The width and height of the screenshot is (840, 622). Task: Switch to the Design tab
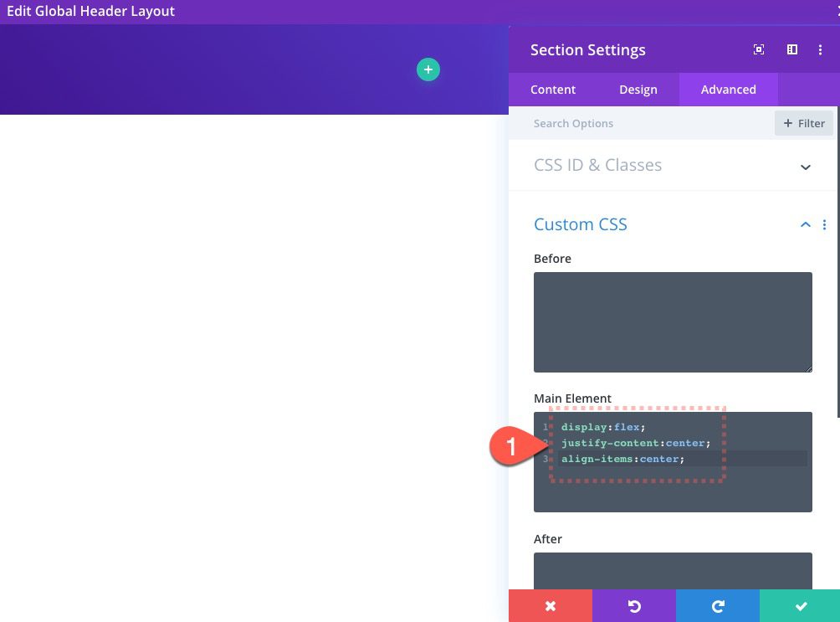coord(638,90)
